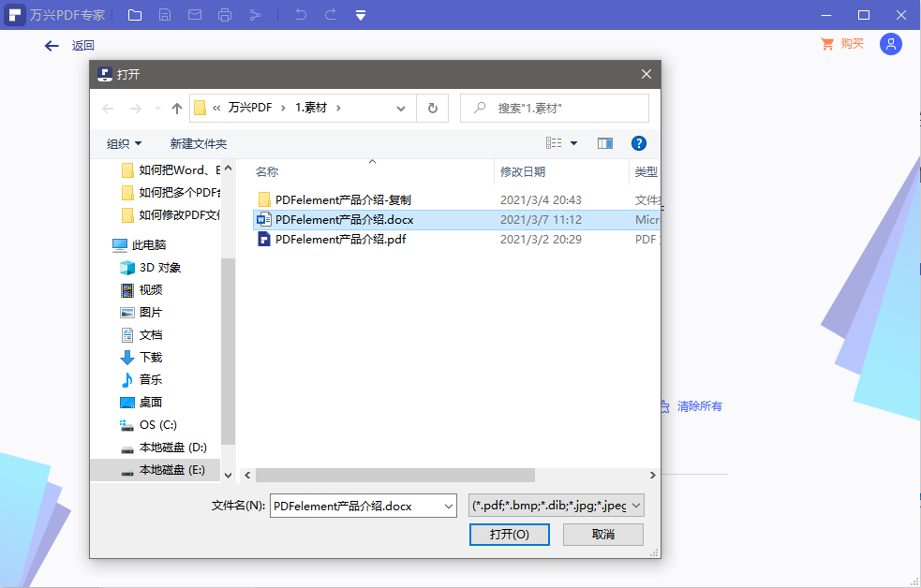921x588 pixels.
Task: Expand the file name combo box
Action: point(446,506)
